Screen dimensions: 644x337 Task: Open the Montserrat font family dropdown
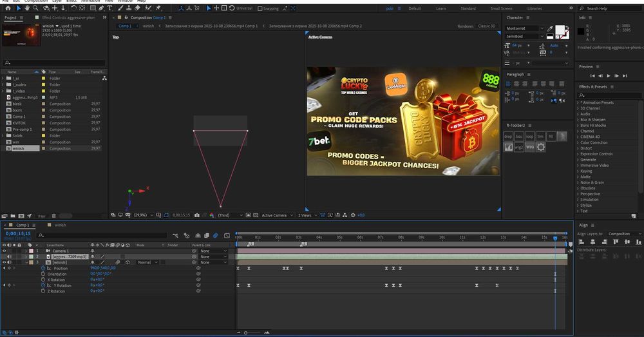pos(541,29)
